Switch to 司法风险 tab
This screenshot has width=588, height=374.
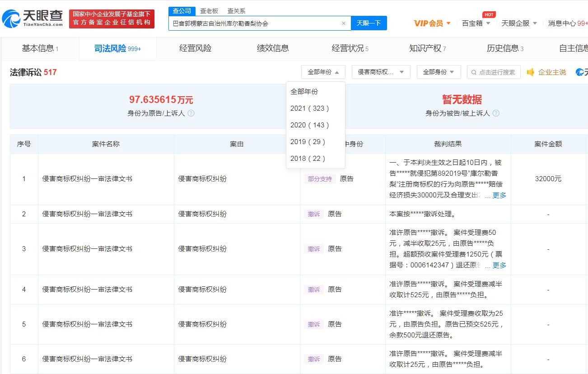pos(117,48)
